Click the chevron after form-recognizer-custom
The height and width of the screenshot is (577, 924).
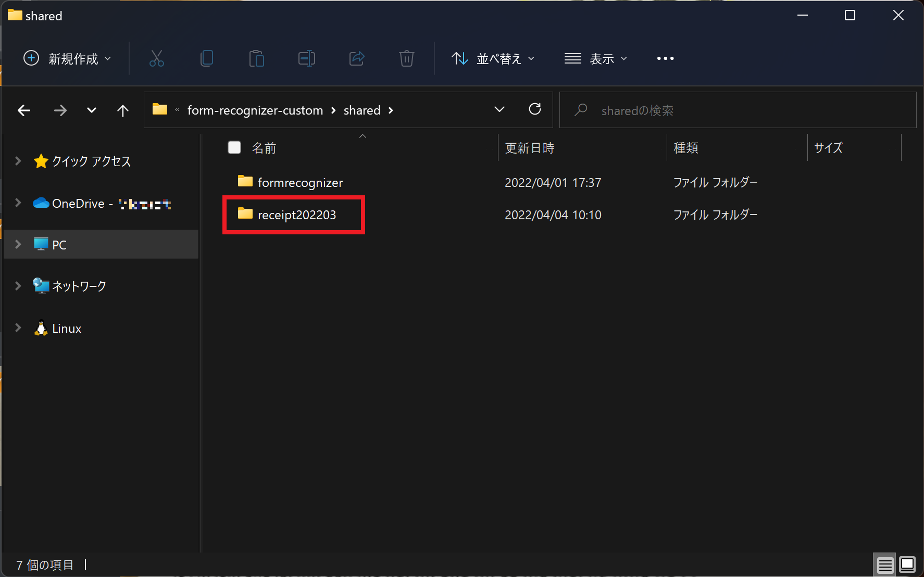pyautogui.click(x=333, y=110)
